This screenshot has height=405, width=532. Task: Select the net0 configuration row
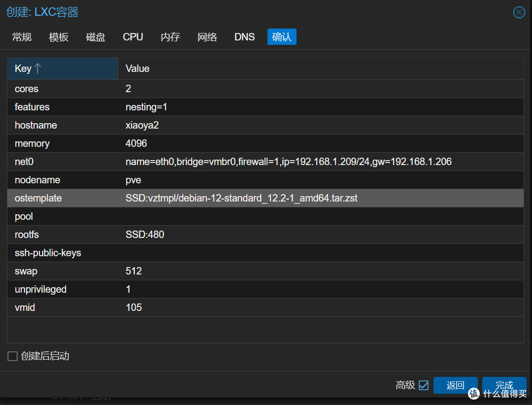[x=265, y=162]
